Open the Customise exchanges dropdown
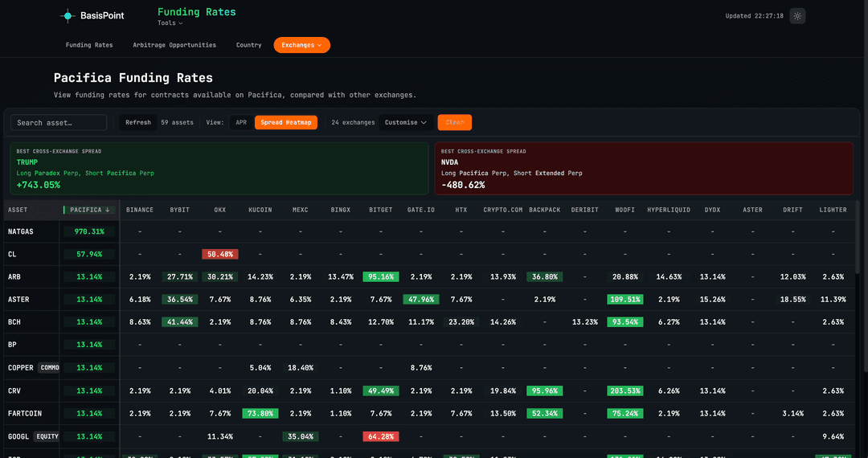The width and height of the screenshot is (868, 458). [x=405, y=123]
